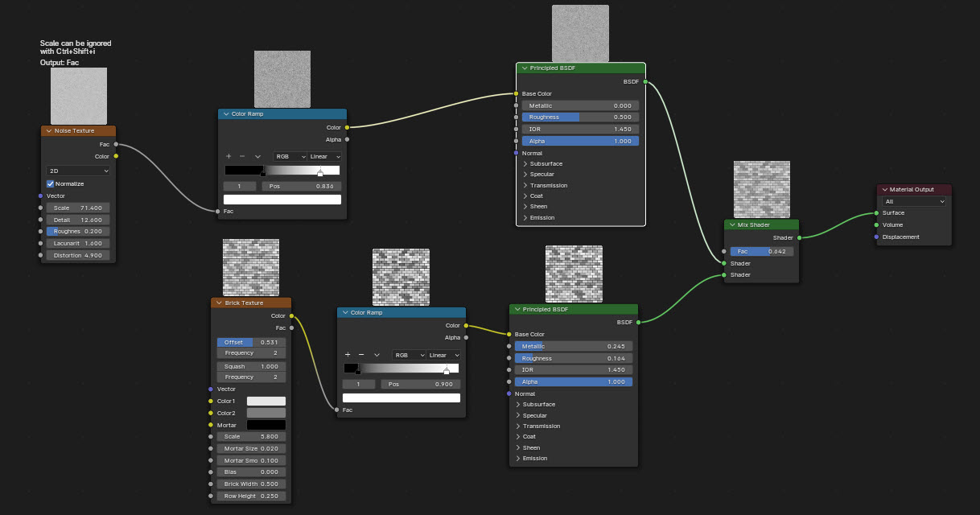Click the Mix Shader output socket
This screenshot has width=980, height=515.
(x=799, y=237)
